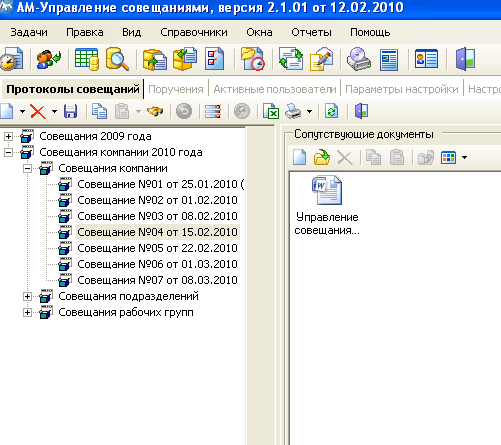Open the Справочники menu

pyautogui.click(x=194, y=32)
